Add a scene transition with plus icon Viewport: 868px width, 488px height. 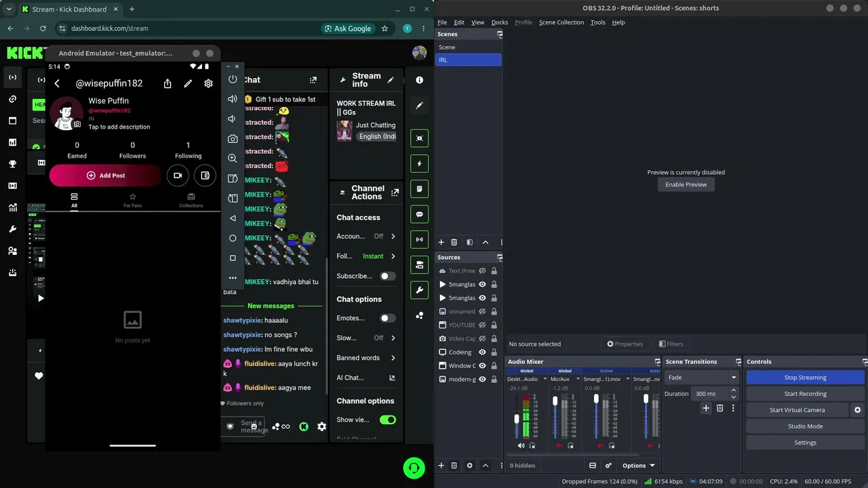pyautogui.click(x=706, y=408)
